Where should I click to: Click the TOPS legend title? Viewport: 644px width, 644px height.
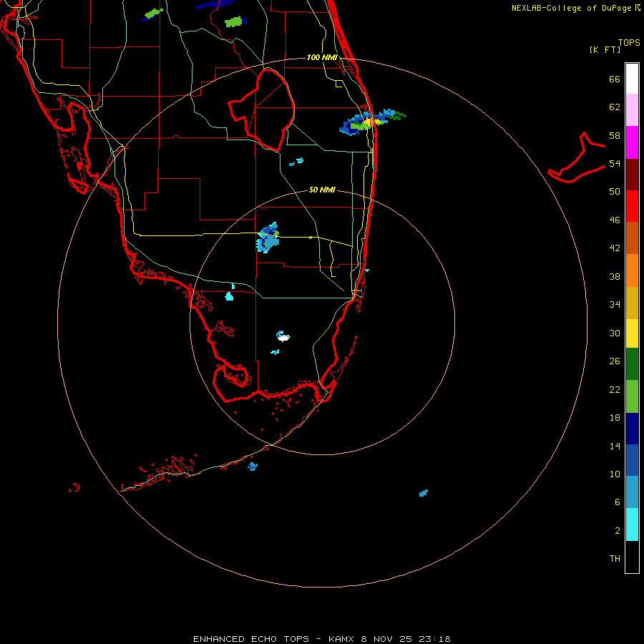coord(629,43)
